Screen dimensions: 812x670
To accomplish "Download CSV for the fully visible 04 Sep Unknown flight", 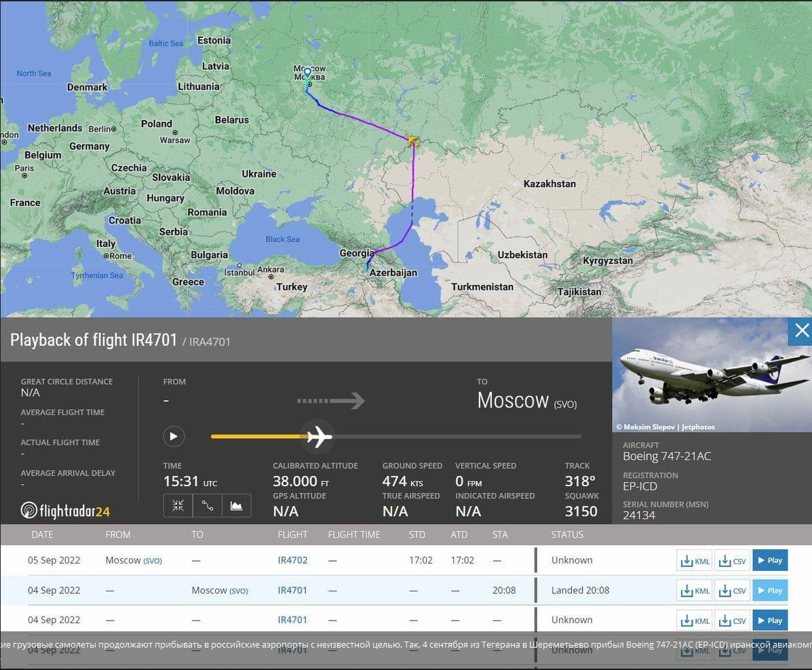I will 732,620.
